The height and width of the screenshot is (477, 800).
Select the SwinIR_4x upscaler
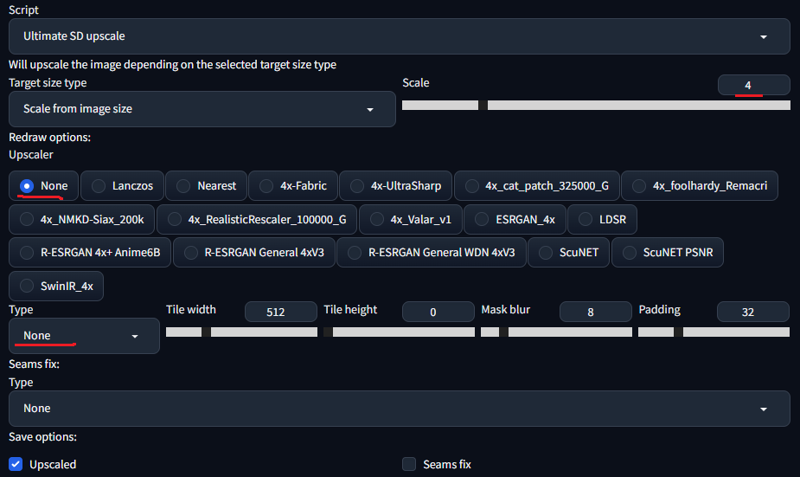coord(56,286)
